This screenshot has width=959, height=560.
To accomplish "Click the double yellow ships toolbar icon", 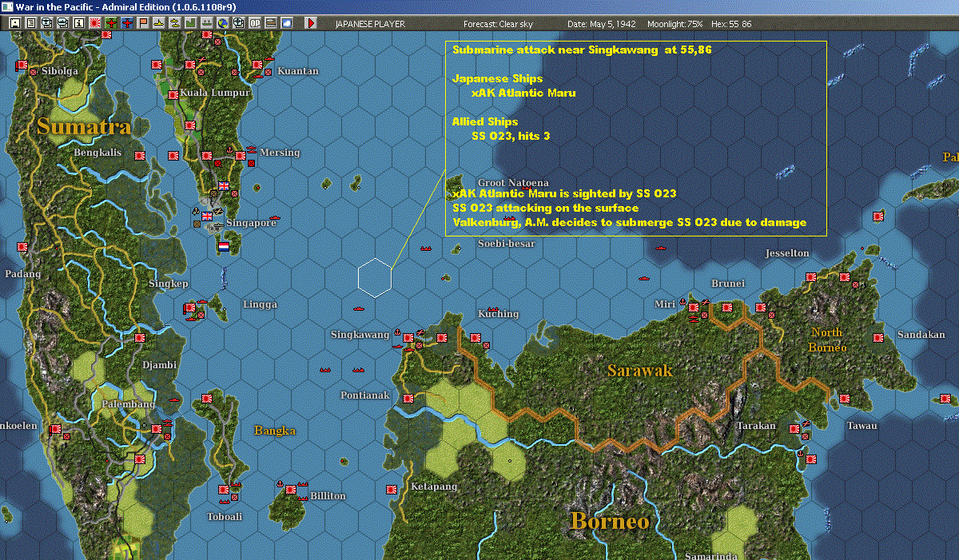I will tap(175, 23).
